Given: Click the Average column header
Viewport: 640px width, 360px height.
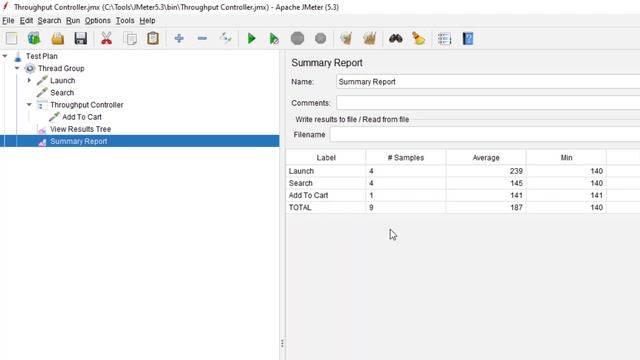Looking at the screenshot, I should pos(486,158).
